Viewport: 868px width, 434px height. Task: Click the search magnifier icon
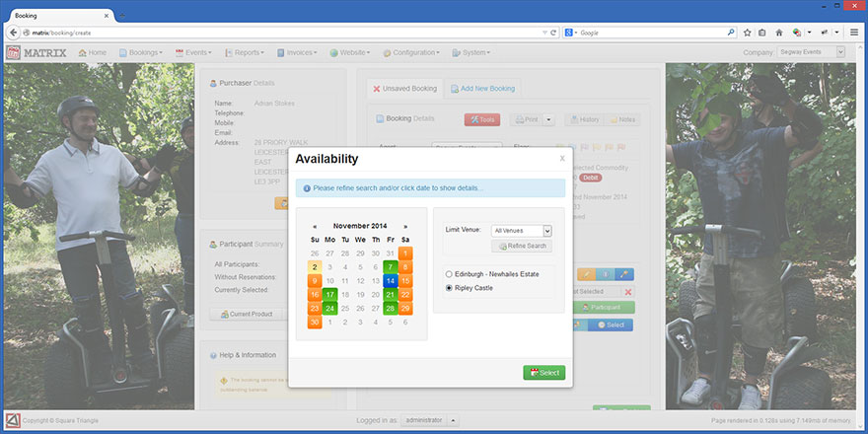tap(731, 33)
